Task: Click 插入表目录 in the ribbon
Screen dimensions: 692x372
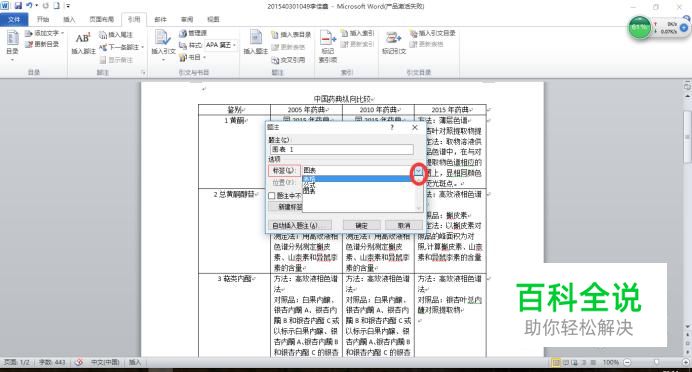Action: point(291,34)
